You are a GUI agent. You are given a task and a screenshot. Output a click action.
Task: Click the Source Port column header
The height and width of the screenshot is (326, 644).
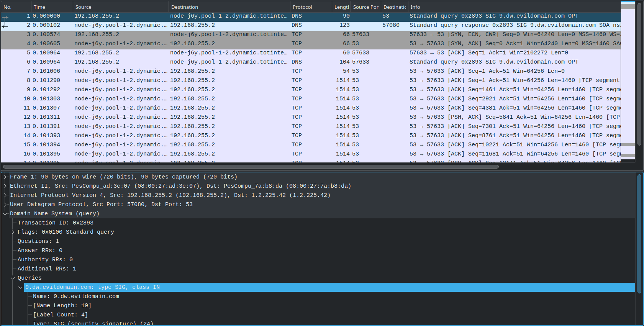point(366,7)
